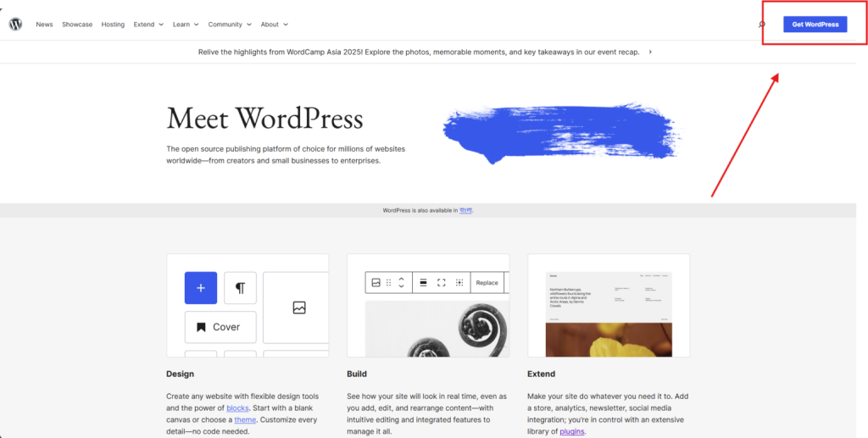This screenshot has height=438, width=868.
Task: Open the Learn dropdown
Action: (x=185, y=25)
